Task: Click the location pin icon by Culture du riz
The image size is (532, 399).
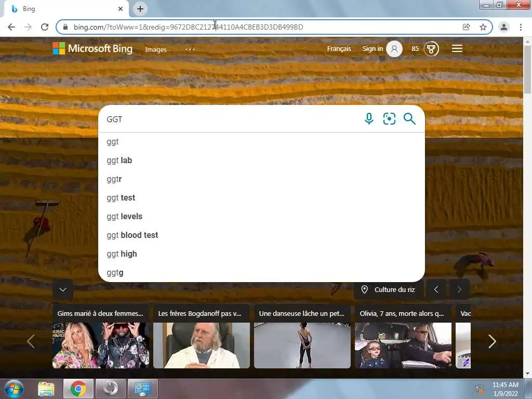Action: 364,289
